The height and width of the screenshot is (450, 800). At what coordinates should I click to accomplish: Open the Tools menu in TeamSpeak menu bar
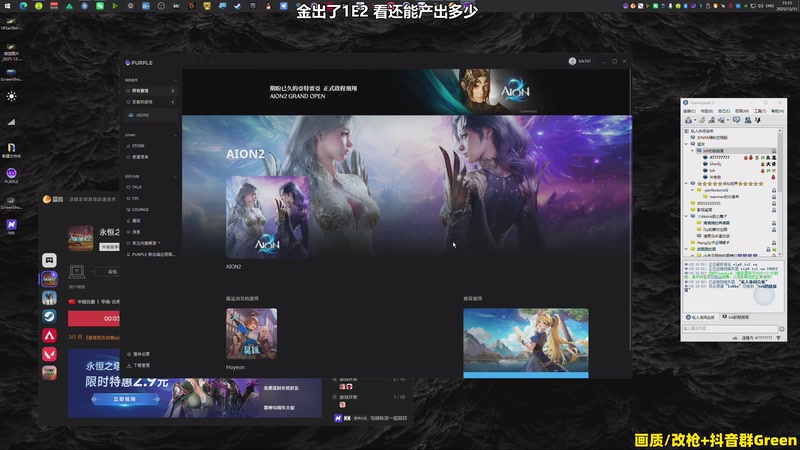click(x=760, y=111)
